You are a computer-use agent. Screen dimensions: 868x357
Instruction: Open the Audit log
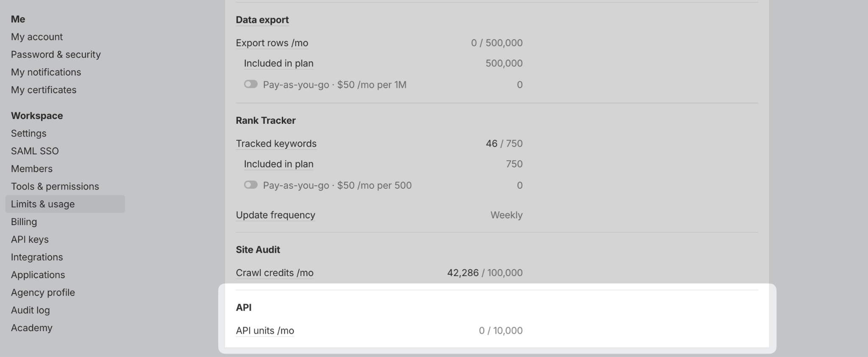pyautogui.click(x=30, y=310)
